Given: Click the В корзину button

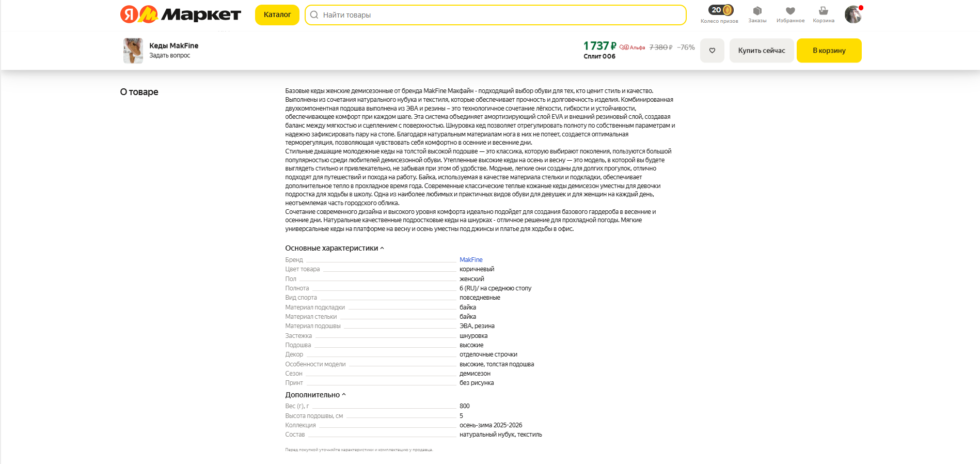Looking at the screenshot, I should click(829, 51).
